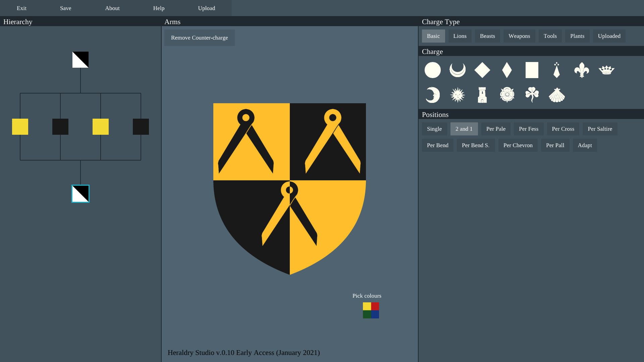
Task: Open the Weapons charge category
Action: click(519, 36)
